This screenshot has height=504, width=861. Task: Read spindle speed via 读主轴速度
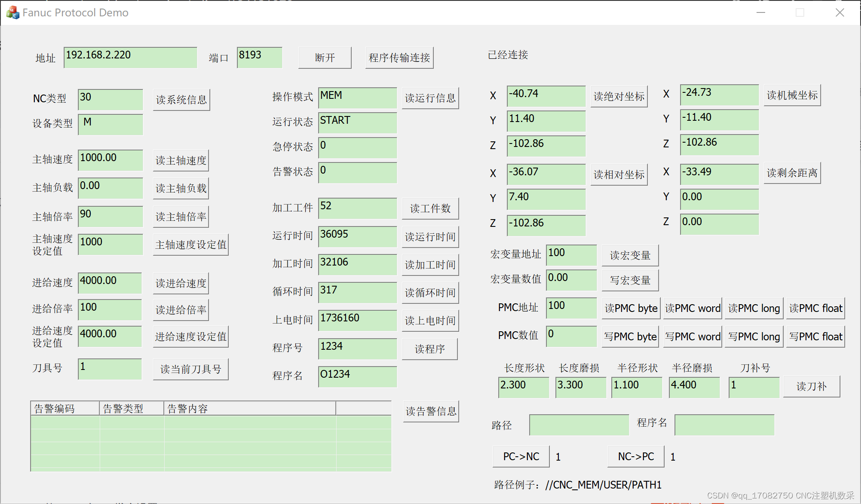(x=180, y=160)
